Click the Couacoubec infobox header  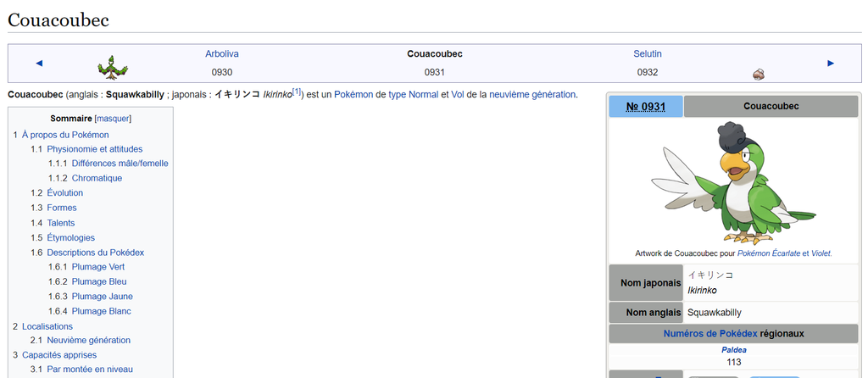pos(771,106)
